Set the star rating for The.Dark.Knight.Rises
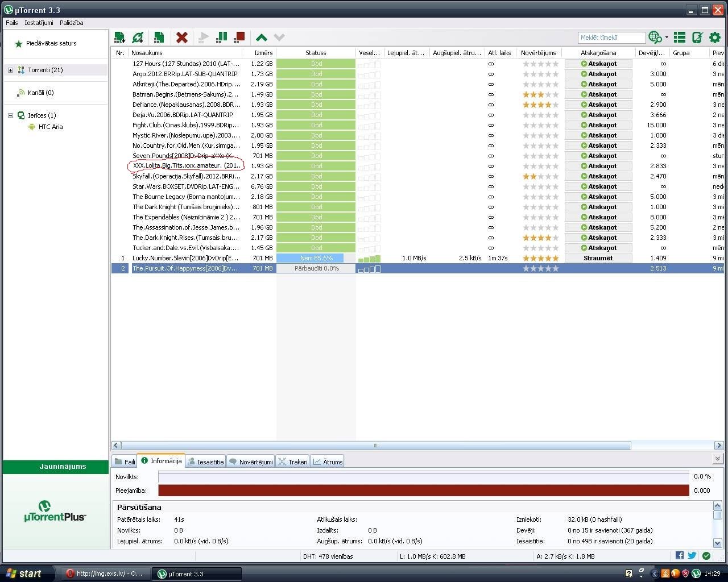The height and width of the screenshot is (582, 728). click(x=540, y=238)
